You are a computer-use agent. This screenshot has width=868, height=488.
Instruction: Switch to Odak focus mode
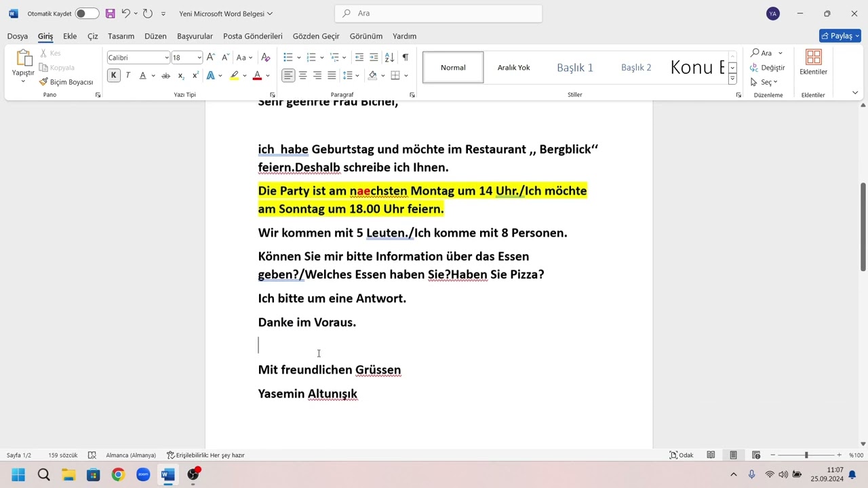pos(682,455)
